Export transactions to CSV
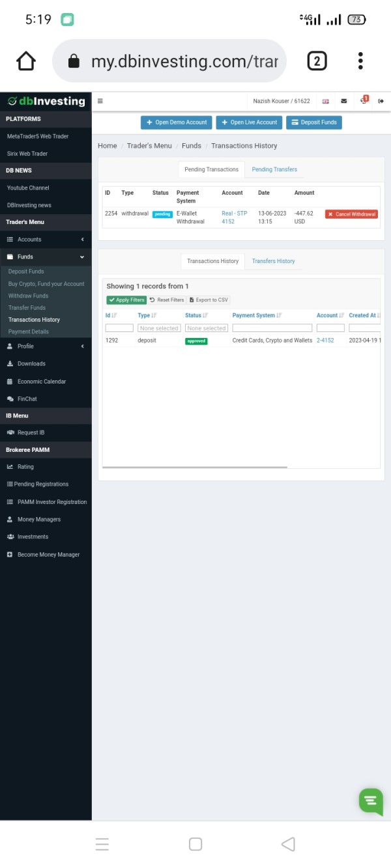This screenshot has width=391, height=868. pyautogui.click(x=209, y=300)
